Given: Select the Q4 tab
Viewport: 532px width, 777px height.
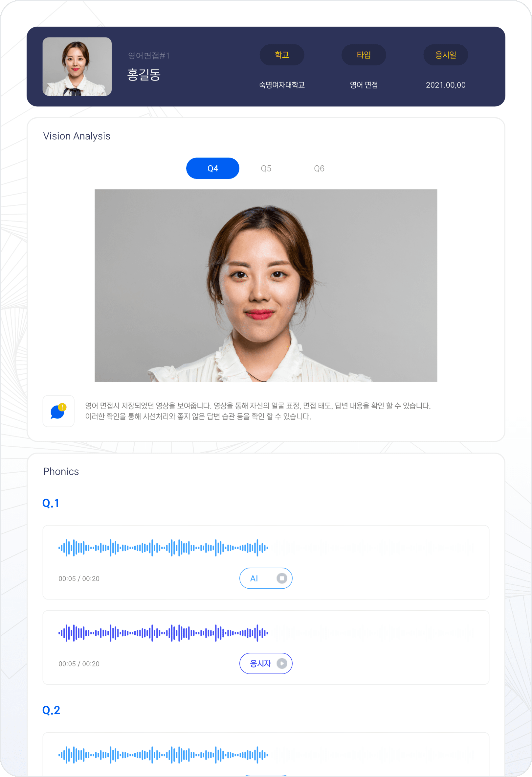Looking at the screenshot, I should [x=212, y=168].
